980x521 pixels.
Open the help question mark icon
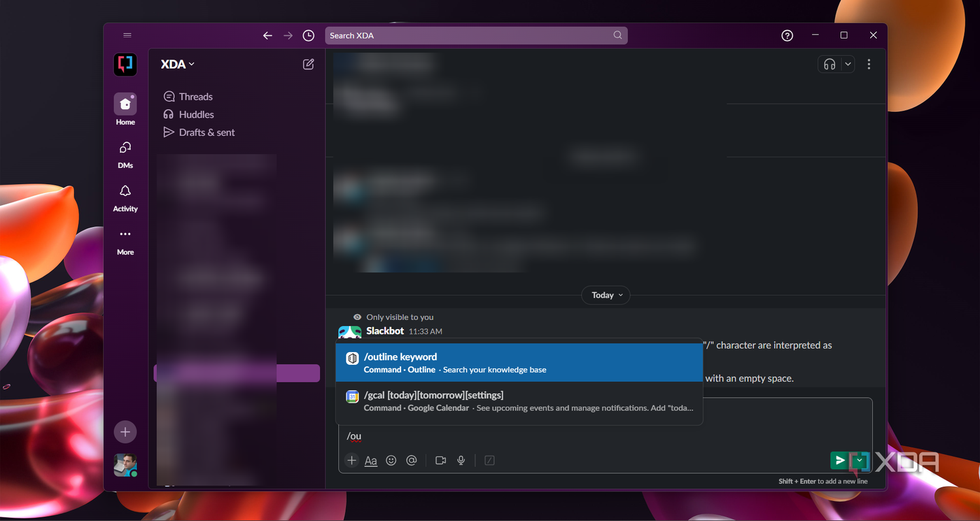tap(787, 36)
